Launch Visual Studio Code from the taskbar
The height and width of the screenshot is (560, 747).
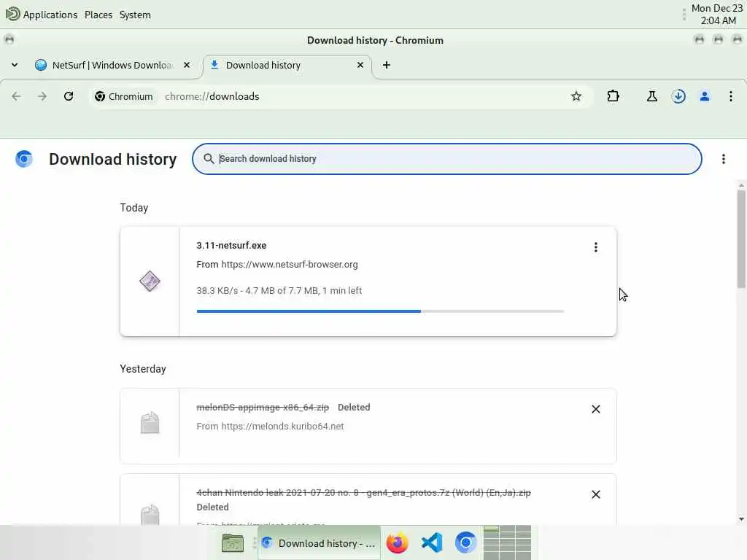(x=432, y=542)
